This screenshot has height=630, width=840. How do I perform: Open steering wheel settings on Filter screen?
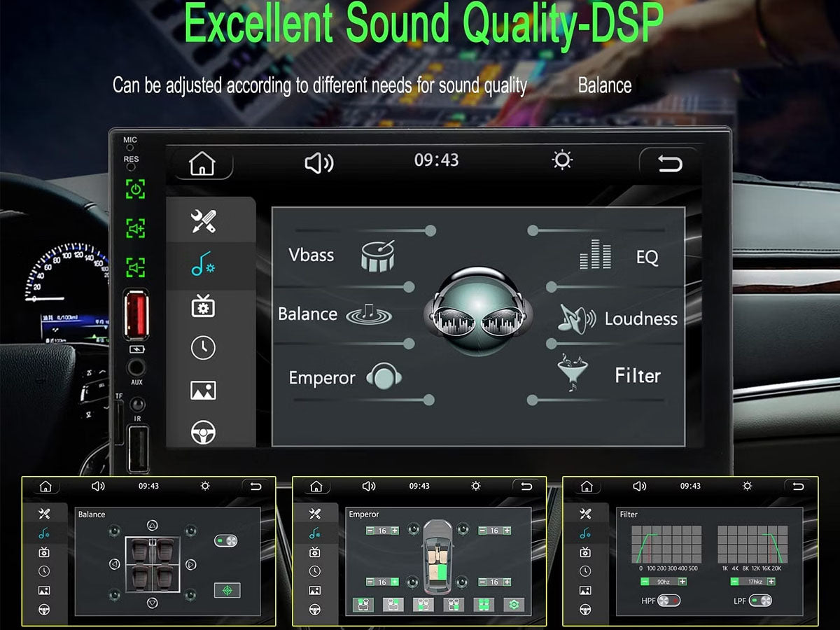tap(585, 610)
